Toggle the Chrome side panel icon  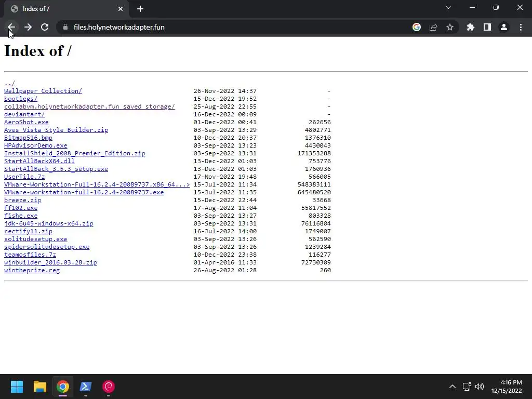point(487,27)
